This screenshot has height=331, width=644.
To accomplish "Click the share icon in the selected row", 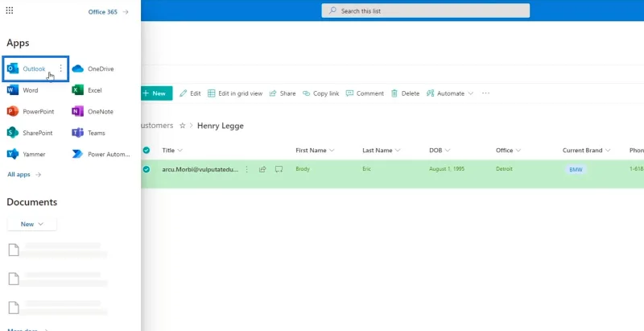I will pos(262,169).
